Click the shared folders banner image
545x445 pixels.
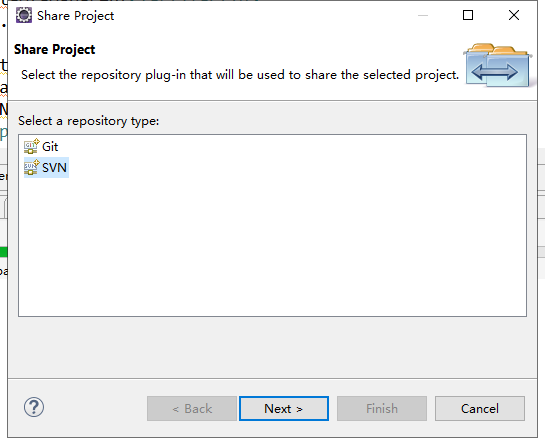click(x=497, y=65)
